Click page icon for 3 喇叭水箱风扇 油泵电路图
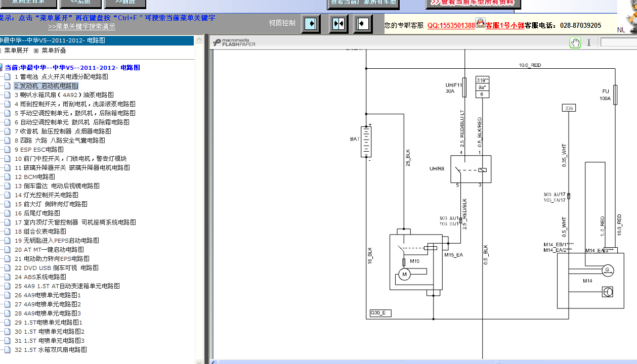 coord(7,95)
